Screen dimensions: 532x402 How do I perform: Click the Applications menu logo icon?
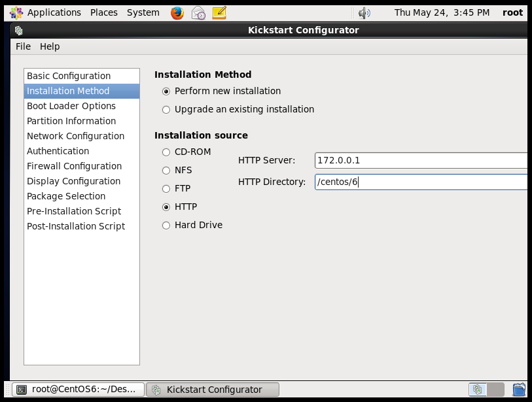[x=16, y=13]
